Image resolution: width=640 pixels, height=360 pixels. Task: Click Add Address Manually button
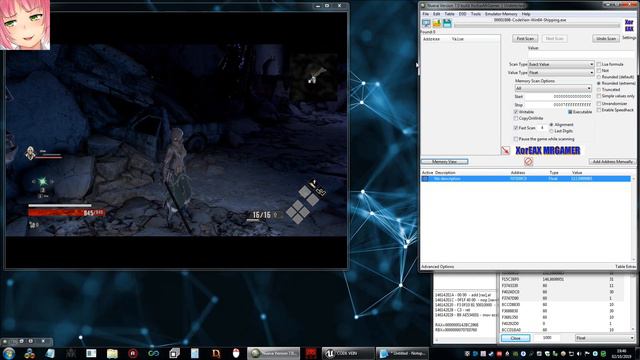(612, 162)
